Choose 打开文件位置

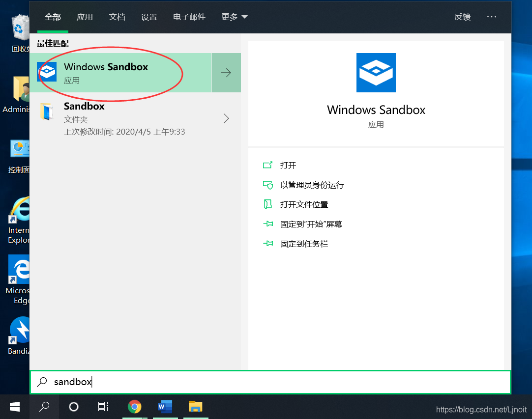pos(304,204)
